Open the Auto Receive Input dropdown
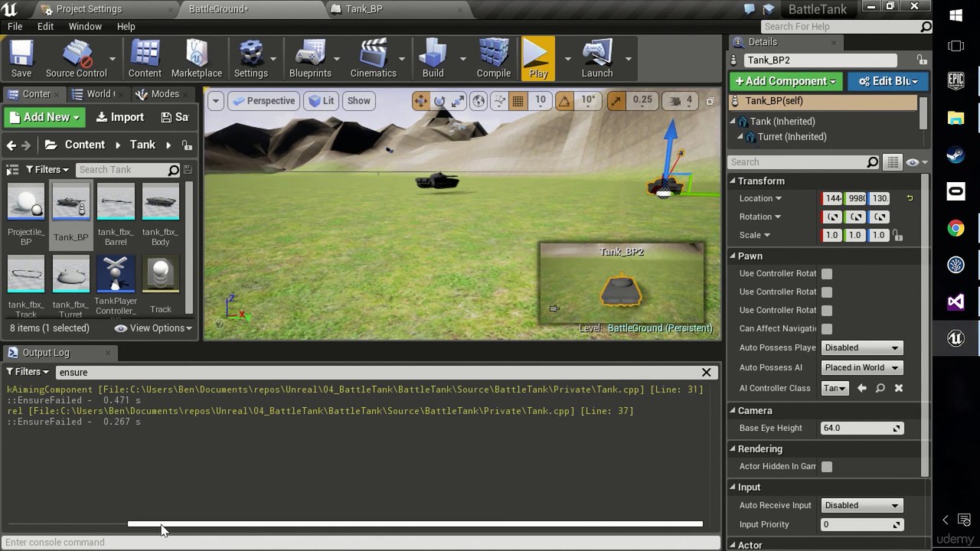Screen dimensions: 980x551 tap(862, 506)
